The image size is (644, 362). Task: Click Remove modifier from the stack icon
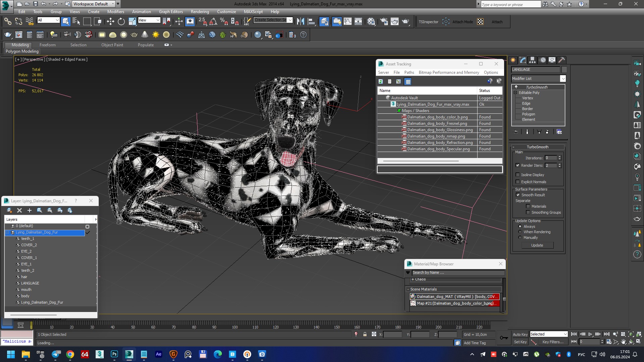tap(547, 132)
